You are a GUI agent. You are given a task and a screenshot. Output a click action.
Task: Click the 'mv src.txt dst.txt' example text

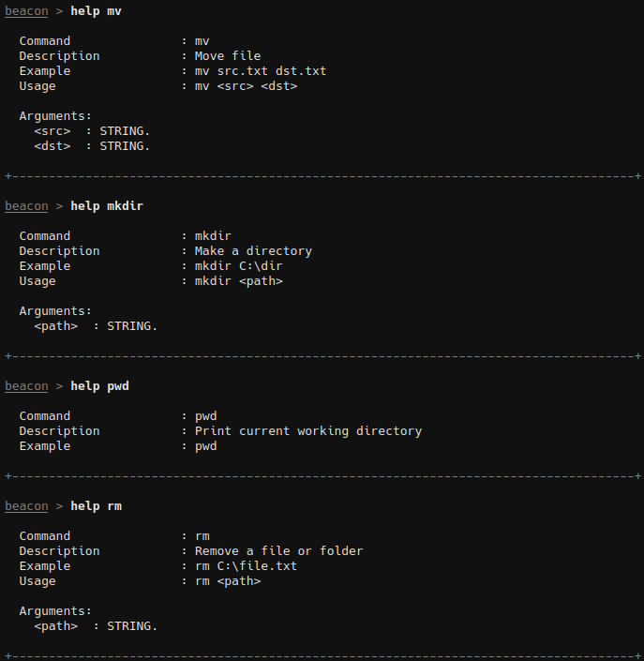pos(261,71)
